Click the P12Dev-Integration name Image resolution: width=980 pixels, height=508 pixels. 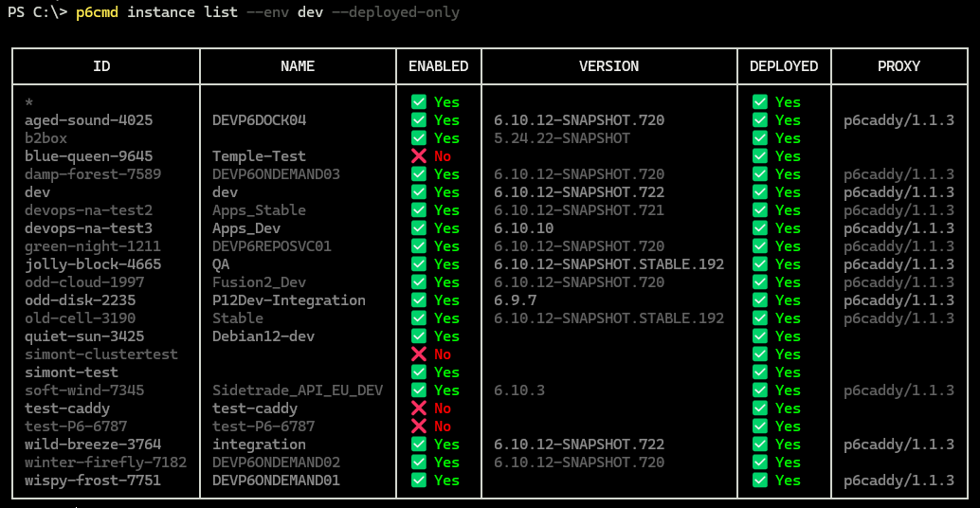289,299
